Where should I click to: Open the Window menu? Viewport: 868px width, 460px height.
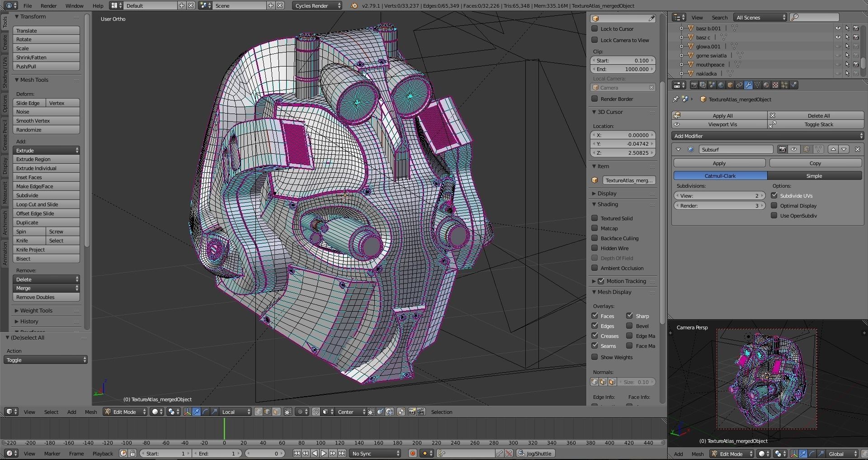74,6
